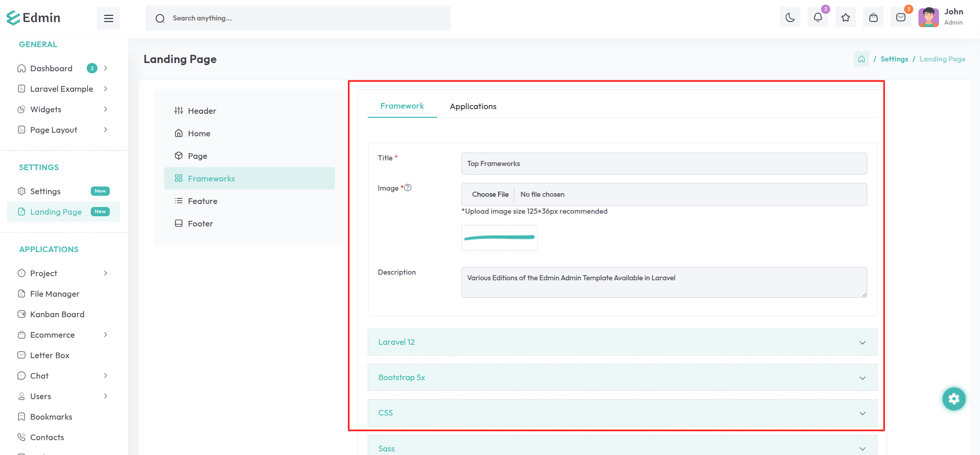
Task: Open the mail envelope icon in header
Action: click(x=901, y=18)
